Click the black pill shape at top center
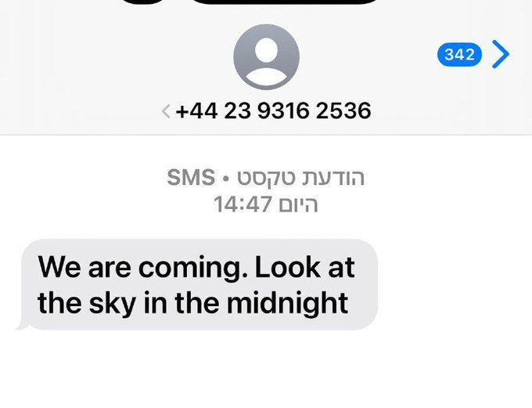532x408 pixels. [x=285, y=2]
